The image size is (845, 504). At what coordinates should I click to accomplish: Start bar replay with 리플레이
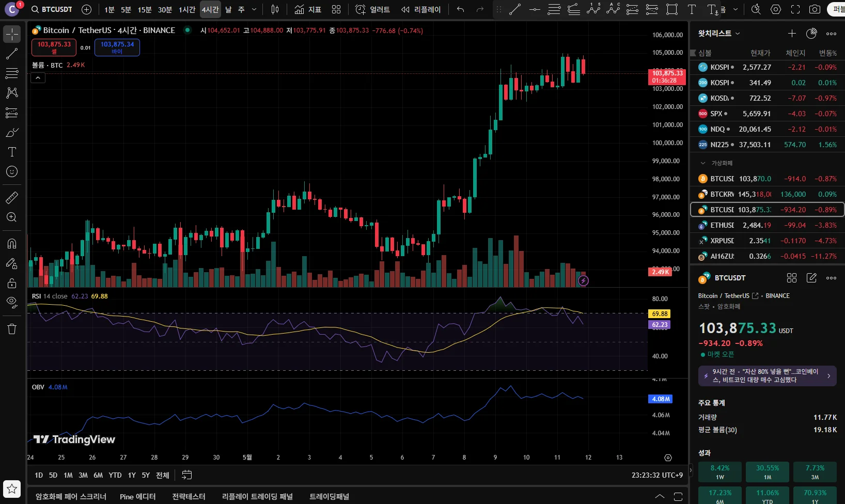[421, 9]
